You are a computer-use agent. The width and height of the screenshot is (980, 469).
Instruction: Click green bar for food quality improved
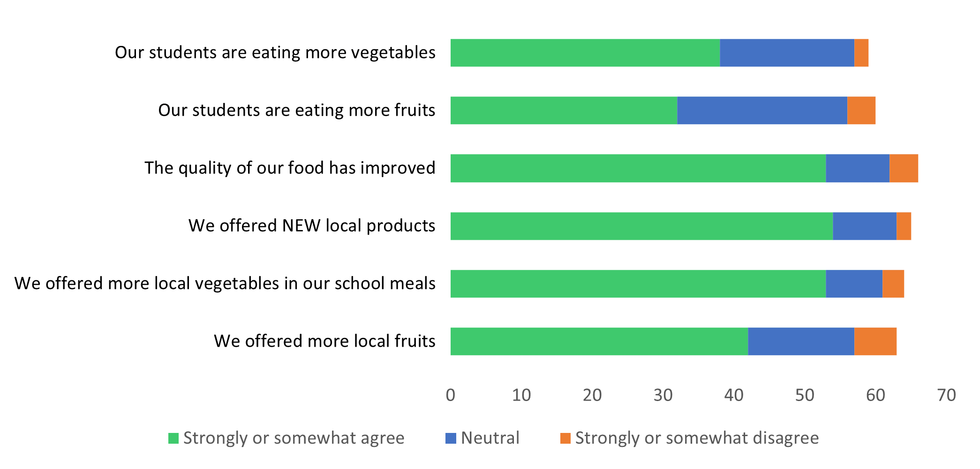point(638,168)
